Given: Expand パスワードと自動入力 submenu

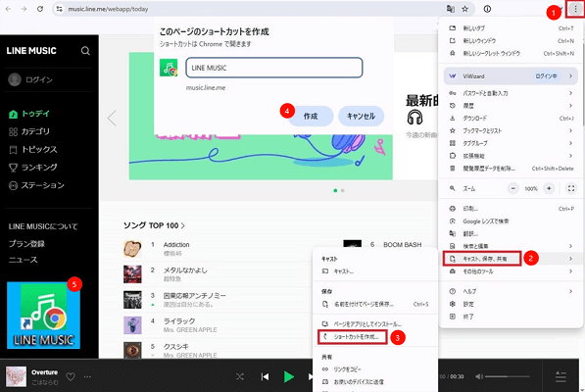Looking at the screenshot, I should 511,93.
